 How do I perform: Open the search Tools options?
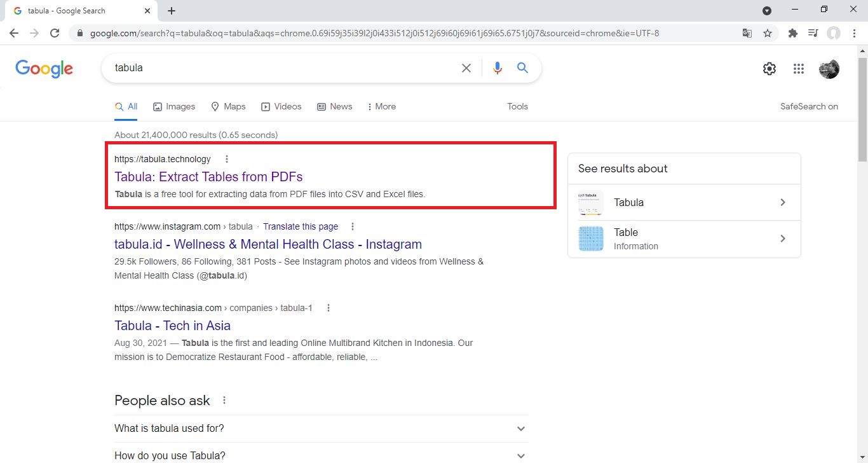pos(517,107)
